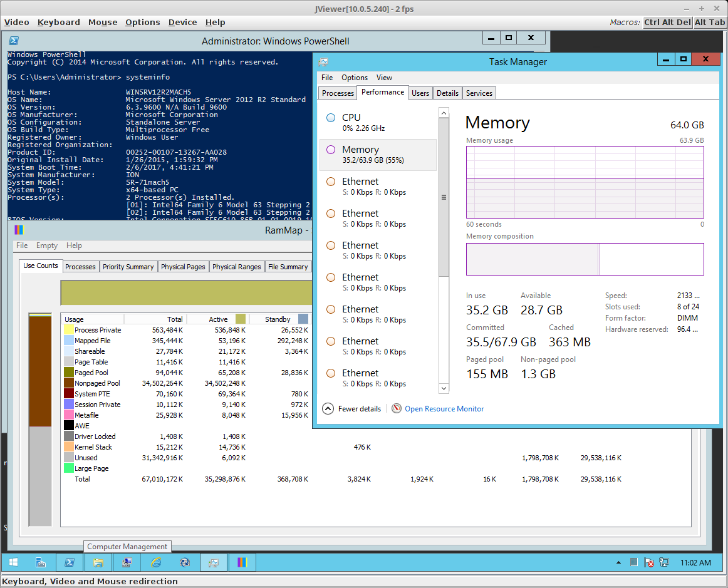Click the PowerShell window title bar icon
Viewport: 728px width, 588px height.
point(14,41)
